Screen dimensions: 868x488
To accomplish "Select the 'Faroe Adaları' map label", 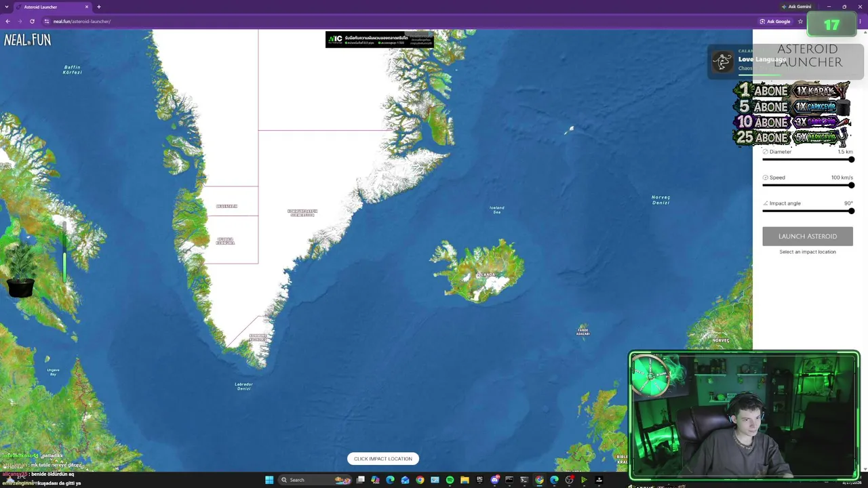I will tap(583, 331).
